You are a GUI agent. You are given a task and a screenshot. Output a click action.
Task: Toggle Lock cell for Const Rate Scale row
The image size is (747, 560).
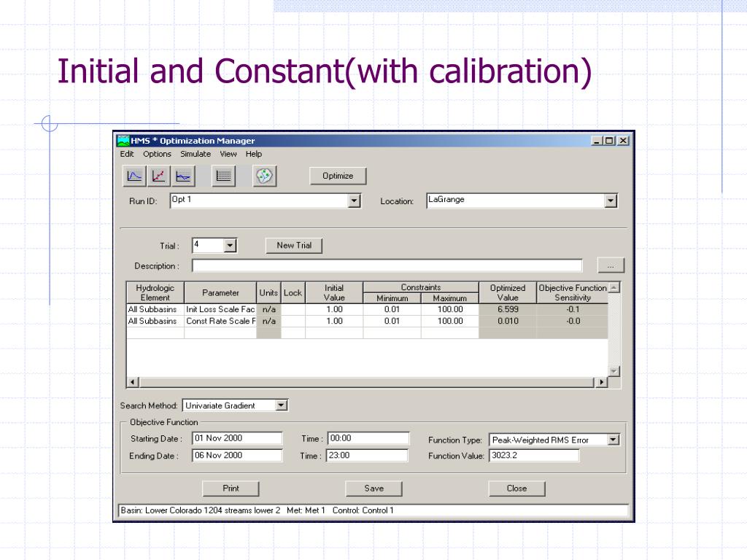click(x=293, y=322)
